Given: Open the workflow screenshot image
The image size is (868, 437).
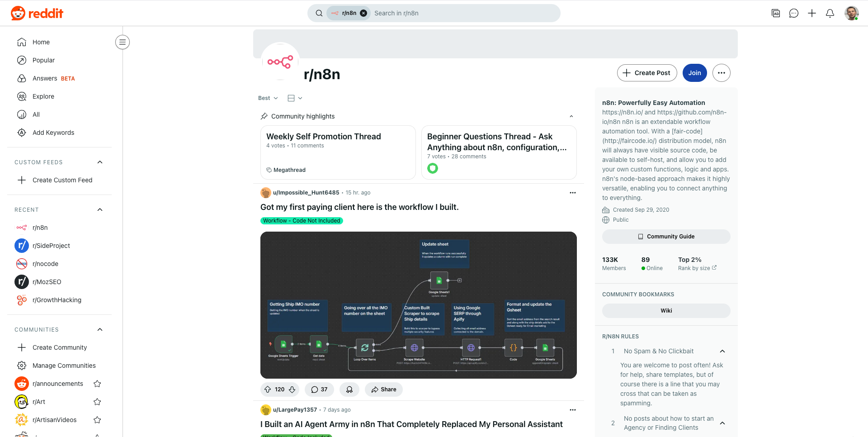Looking at the screenshot, I should (x=419, y=305).
